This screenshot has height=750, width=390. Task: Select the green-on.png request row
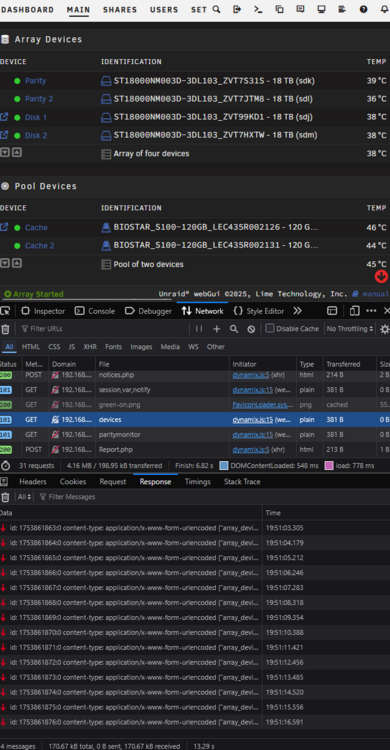[195, 405]
